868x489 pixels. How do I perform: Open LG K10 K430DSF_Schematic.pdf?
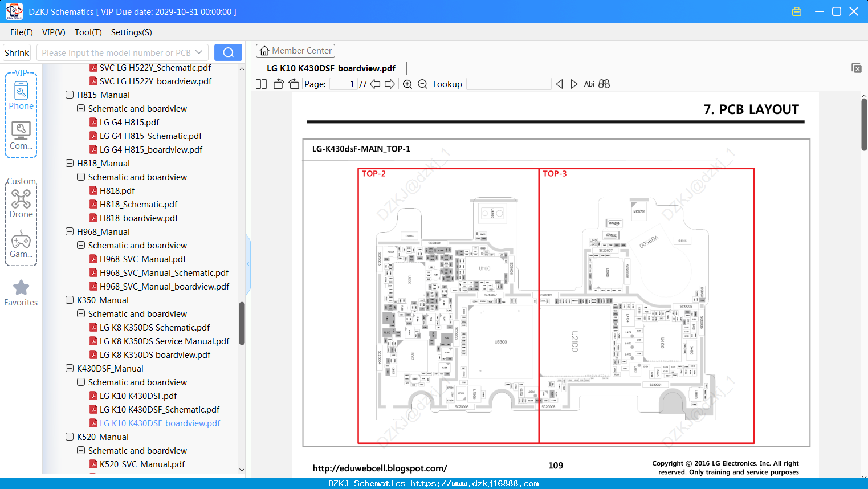pos(160,409)
